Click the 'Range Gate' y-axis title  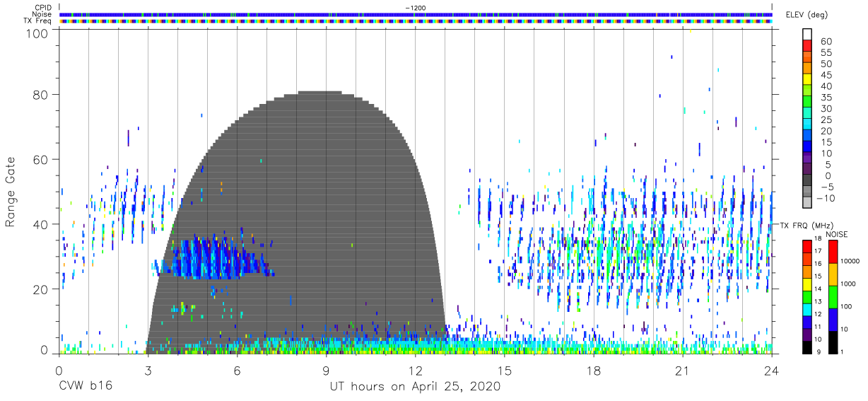[11, 192]
